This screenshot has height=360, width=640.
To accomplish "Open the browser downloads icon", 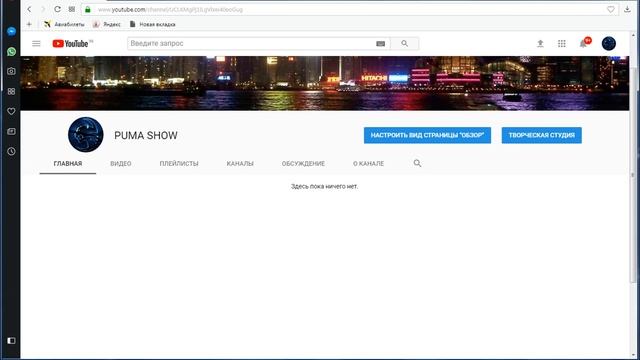I will 627,9.
